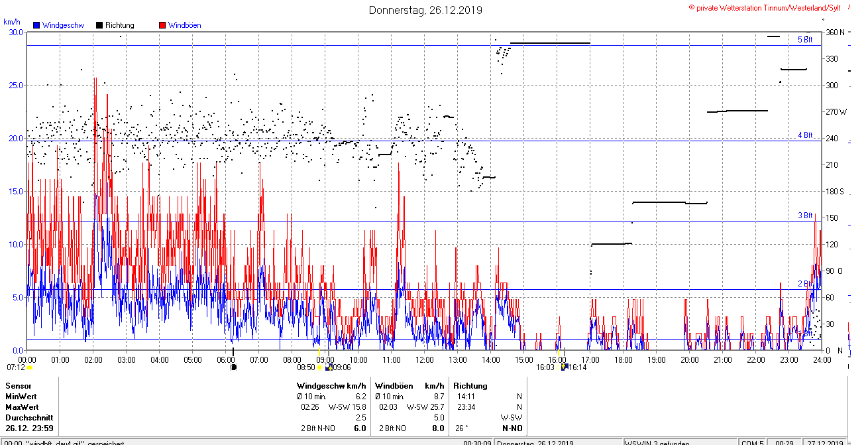This screenshot has height=445, width=868.
Task: Click the WSWIN 3 gefunden status entry
Action: pyautogui.click(x=657, y=442)
